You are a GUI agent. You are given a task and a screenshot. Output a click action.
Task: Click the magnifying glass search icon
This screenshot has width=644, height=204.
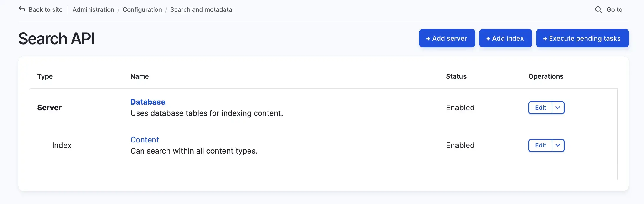[x=598, y=10]
